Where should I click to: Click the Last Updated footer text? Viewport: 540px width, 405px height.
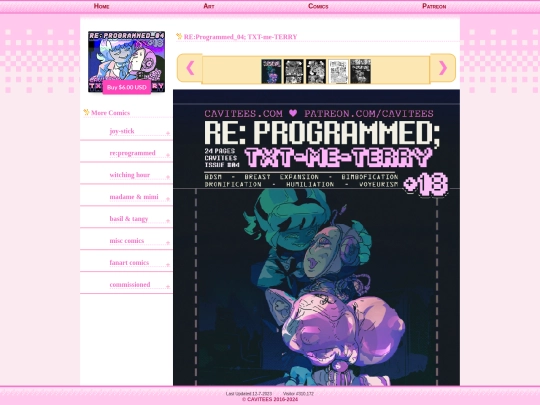[249, 394]
